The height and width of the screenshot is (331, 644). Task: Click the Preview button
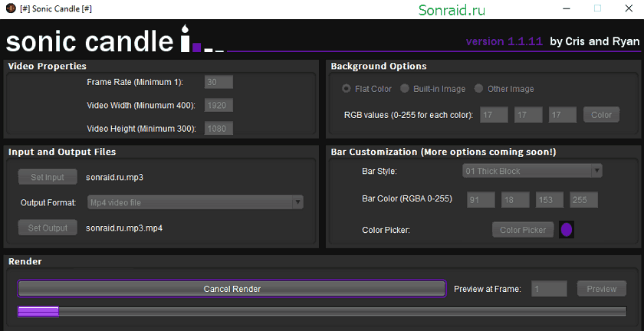click(x=602, y=289)
